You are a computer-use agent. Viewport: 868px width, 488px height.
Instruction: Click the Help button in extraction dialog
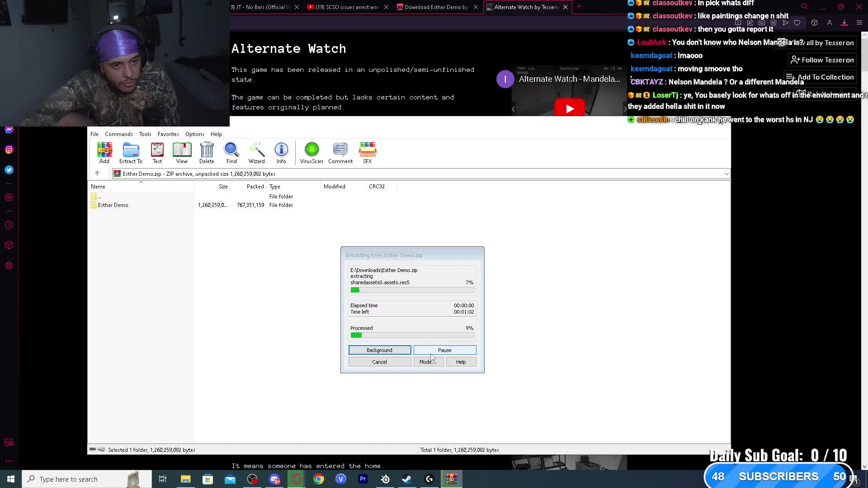pos(461,362)
